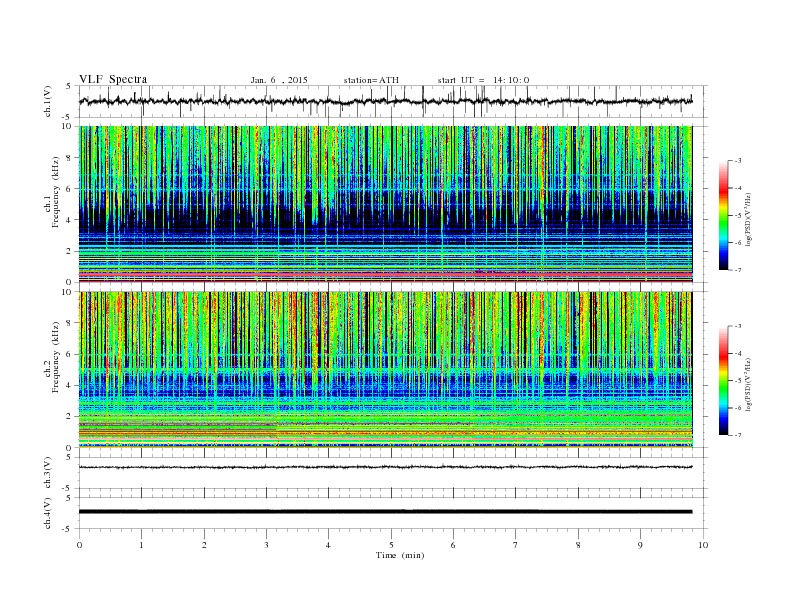792x612 pixels.
Task: Click inside the ch.1 spectrogram panel
Action: tap(386, 204)
